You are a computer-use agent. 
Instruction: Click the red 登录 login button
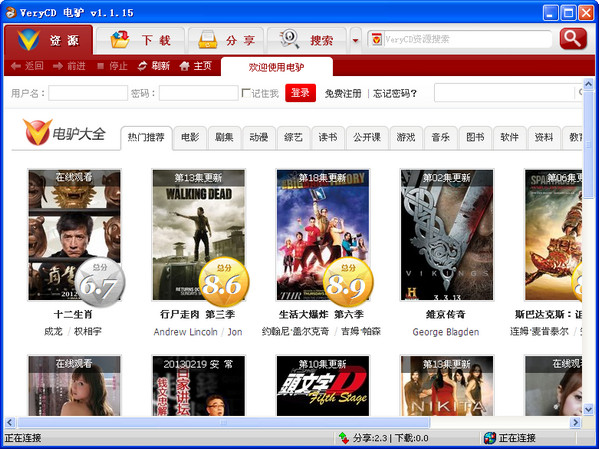point(300,93)
